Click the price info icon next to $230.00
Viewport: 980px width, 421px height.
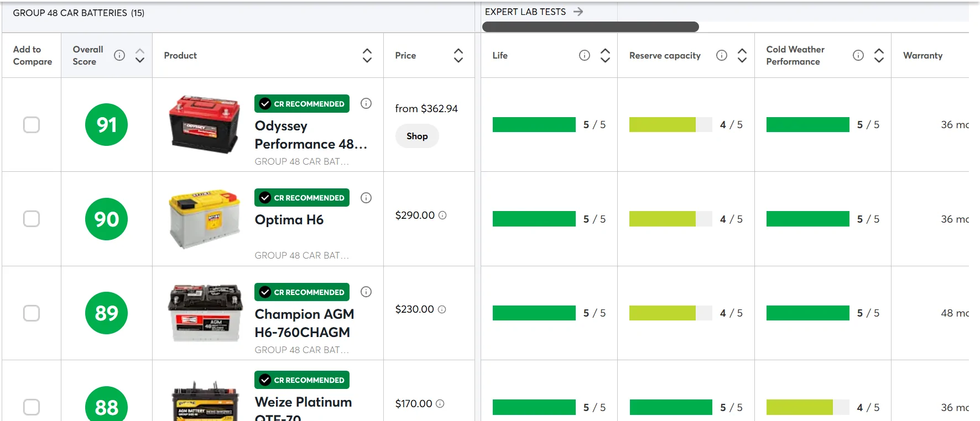pyautogui.click(x=442, y=309)
